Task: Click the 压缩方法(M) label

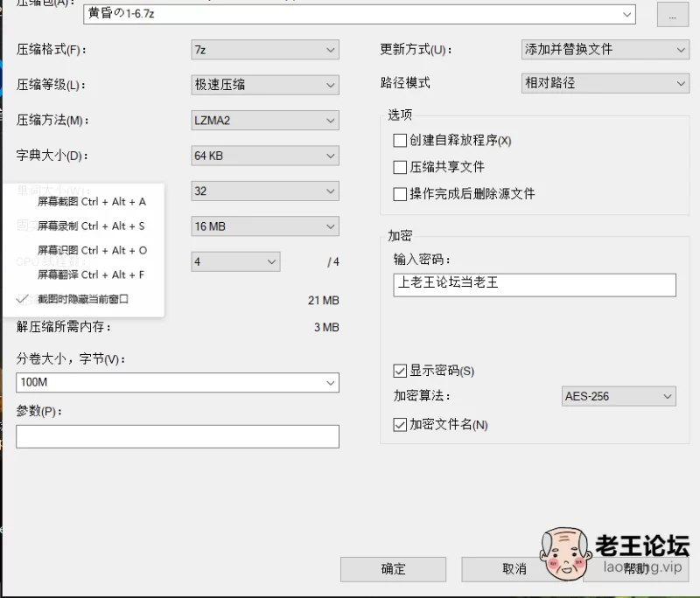Action: click(52, 121)
